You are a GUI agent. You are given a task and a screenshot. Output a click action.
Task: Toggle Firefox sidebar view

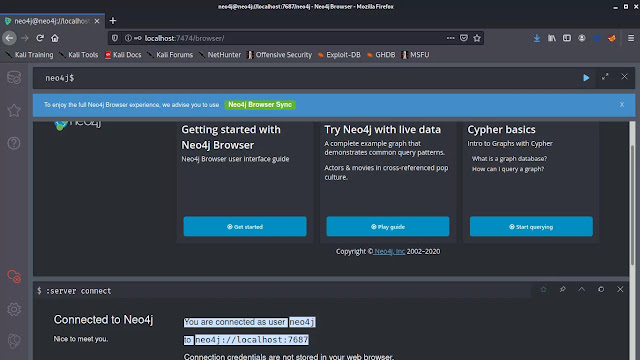pos(567,38)
